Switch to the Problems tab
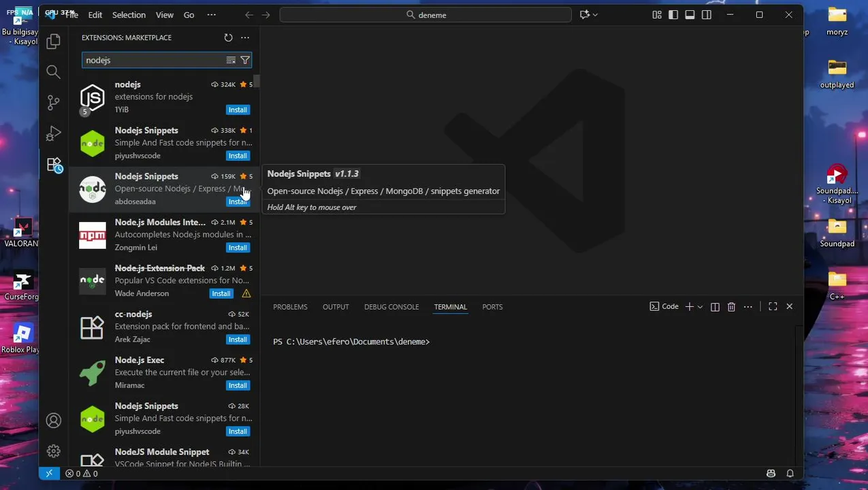The height and width of the screenshot is (490, 868). click(290, 307)
